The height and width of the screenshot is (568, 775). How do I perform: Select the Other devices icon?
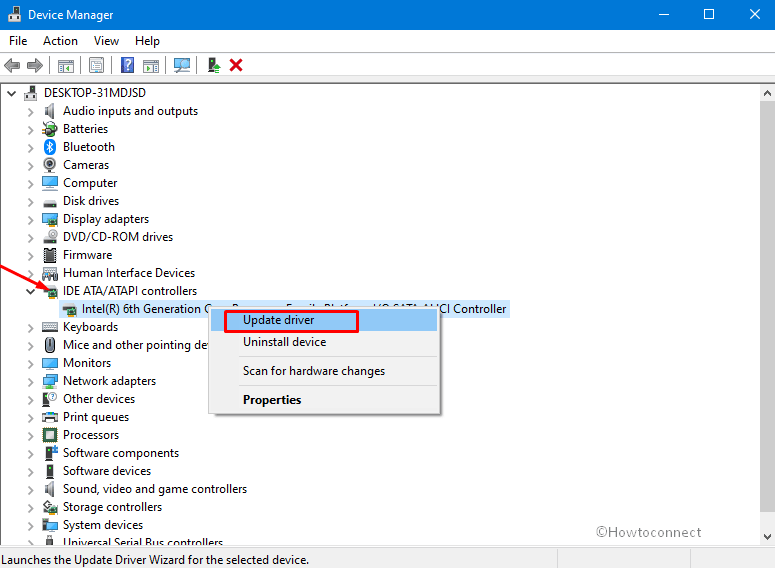[50, 399]
